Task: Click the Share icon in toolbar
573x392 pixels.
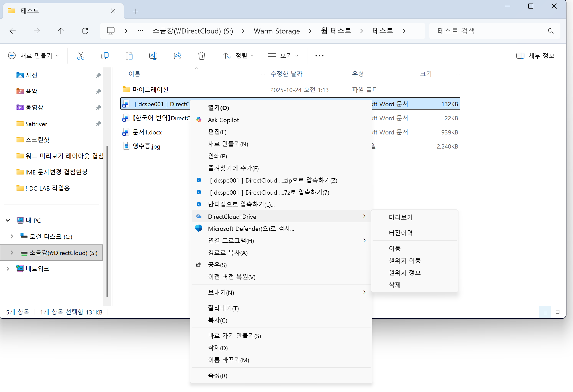Action: 177,56
